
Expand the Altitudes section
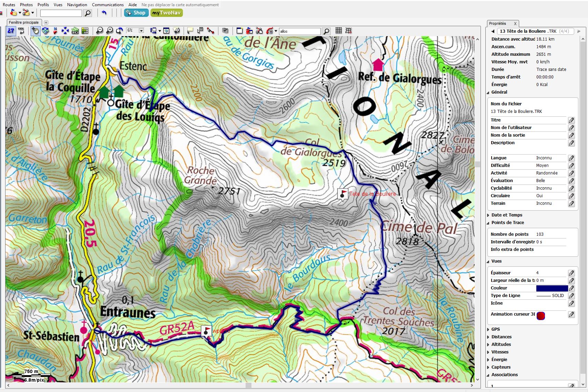coord(488,345)
